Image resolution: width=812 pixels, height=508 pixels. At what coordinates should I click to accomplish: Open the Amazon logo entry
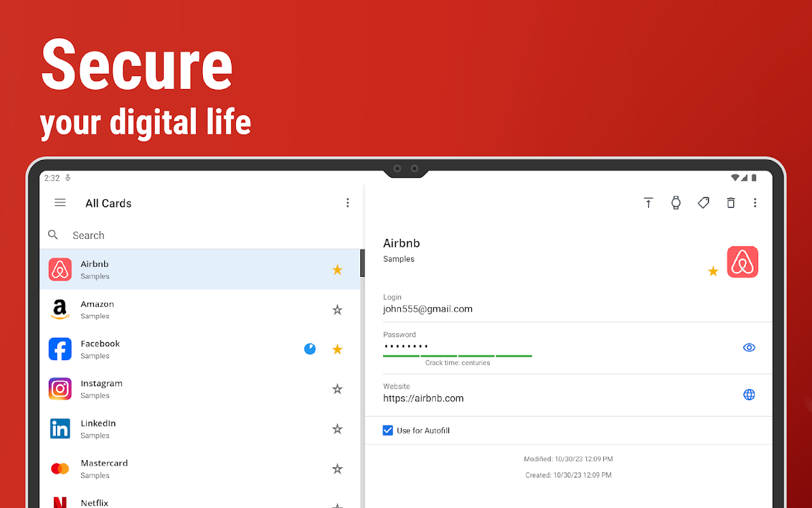[x=60, y=309]
